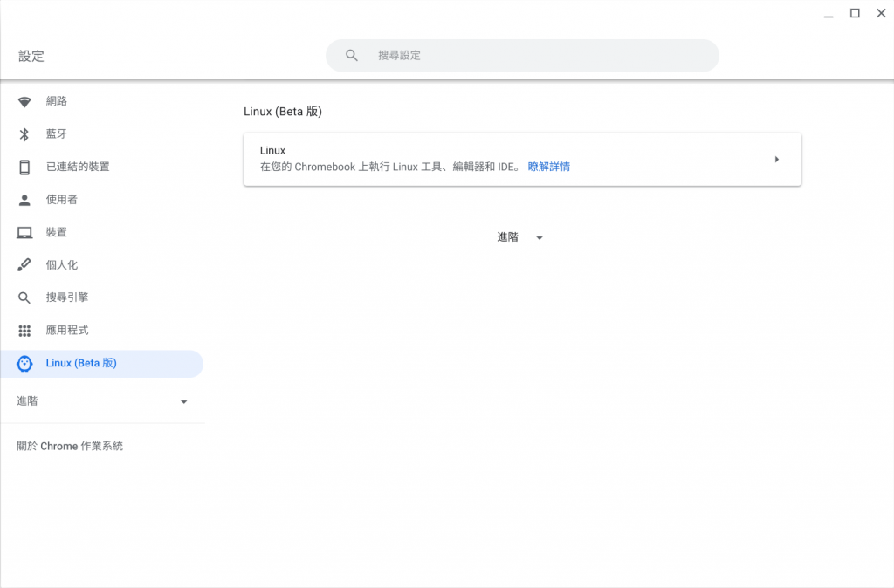Click the laptop icon for device settings

pyautogui.click(x=24, y=232)
